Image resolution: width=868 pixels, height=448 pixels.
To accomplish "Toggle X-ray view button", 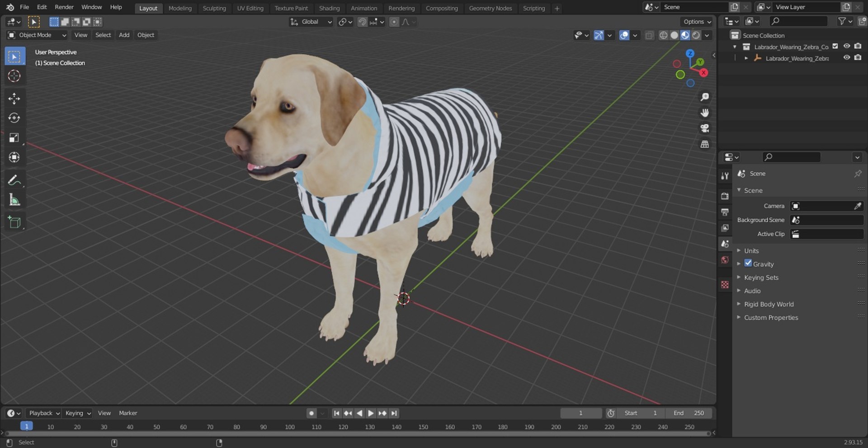I will tap(649, 35).
